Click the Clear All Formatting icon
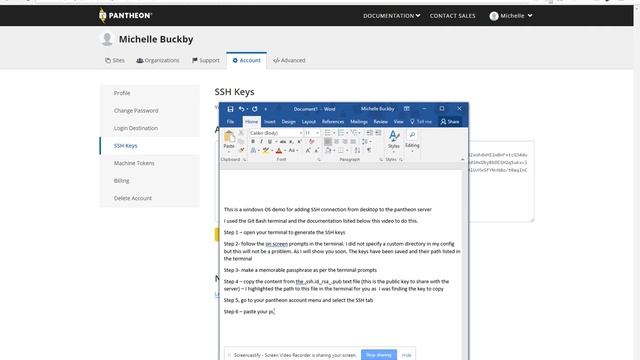The width and height of the screenshot is (640, 360). tap(311, 142)
